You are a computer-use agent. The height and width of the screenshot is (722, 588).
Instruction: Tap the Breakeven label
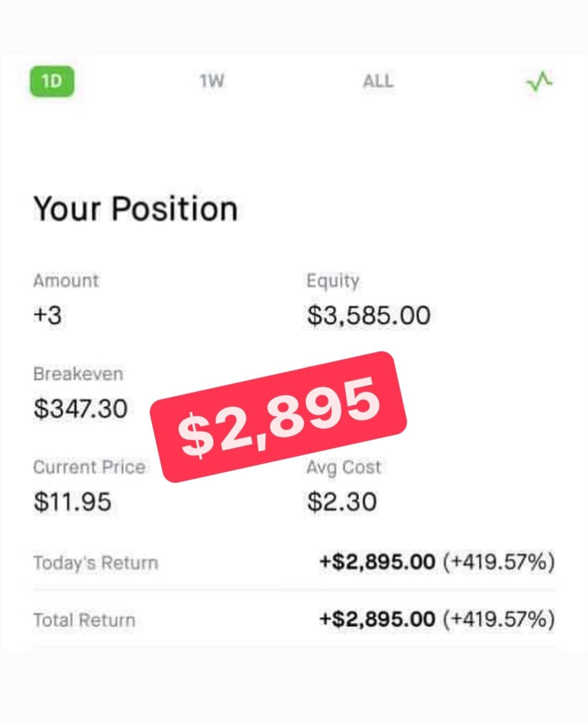point(78,374)
